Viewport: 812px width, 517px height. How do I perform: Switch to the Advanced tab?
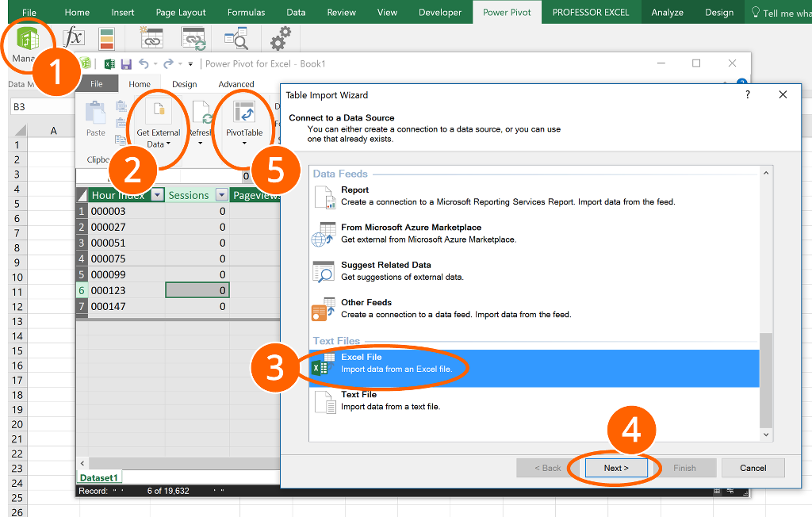pyautogui.click(x=236, y=83)
